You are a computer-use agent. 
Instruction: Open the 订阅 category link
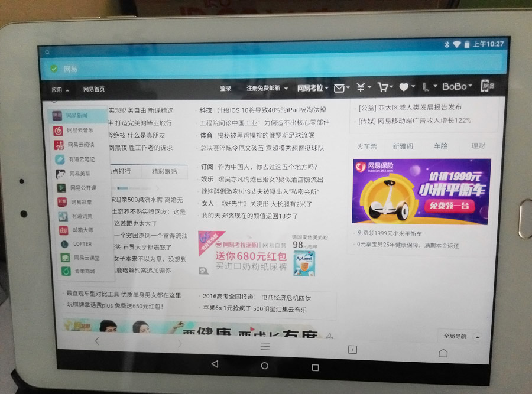tap(207, 167)
